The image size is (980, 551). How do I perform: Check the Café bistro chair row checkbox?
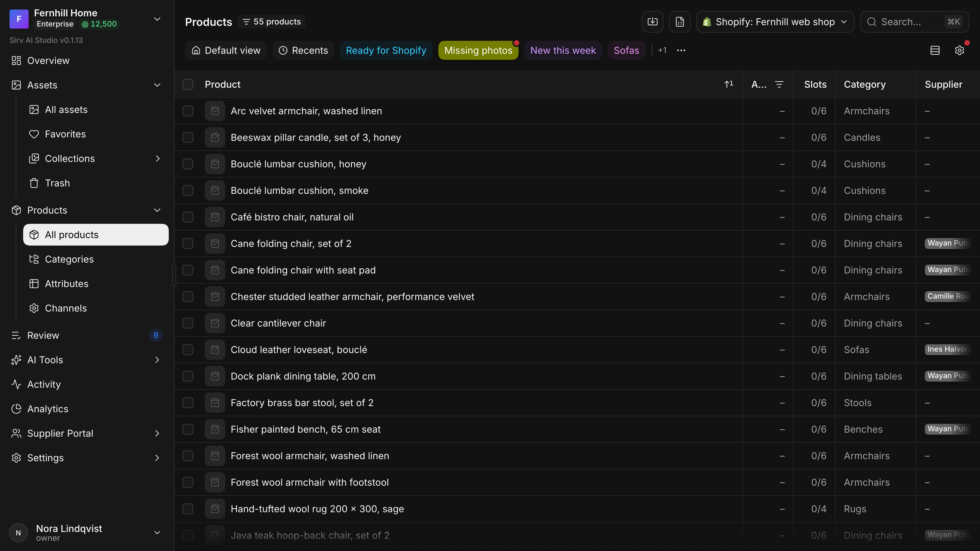tap(188, 217)
